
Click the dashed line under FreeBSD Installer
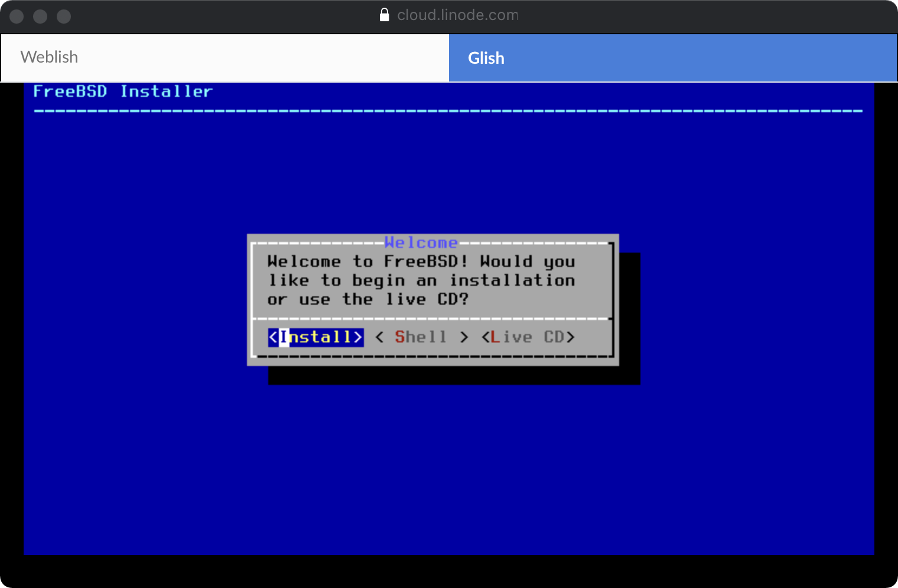[448, 110]
